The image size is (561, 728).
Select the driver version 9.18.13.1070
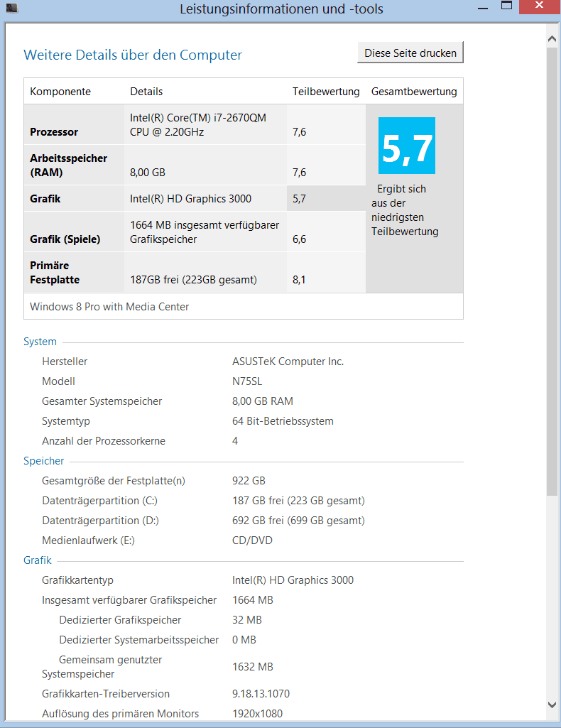[261, 694]
